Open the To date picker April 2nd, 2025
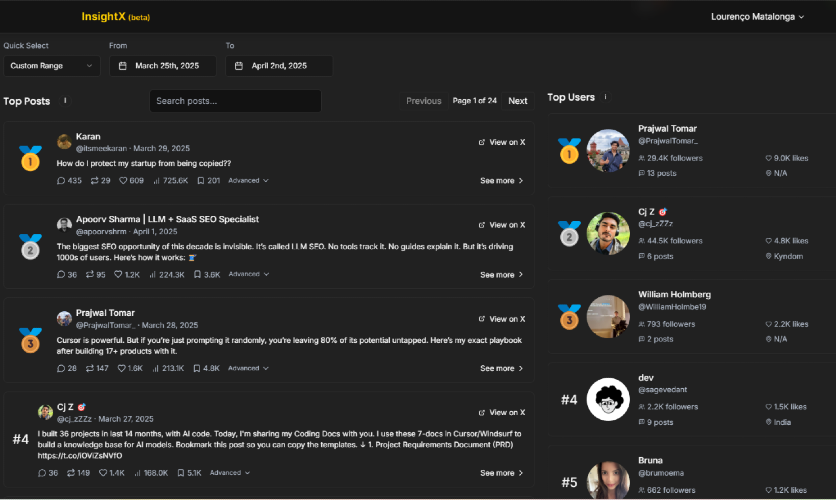Screen dimensions: 836x500 pos(279,66)
